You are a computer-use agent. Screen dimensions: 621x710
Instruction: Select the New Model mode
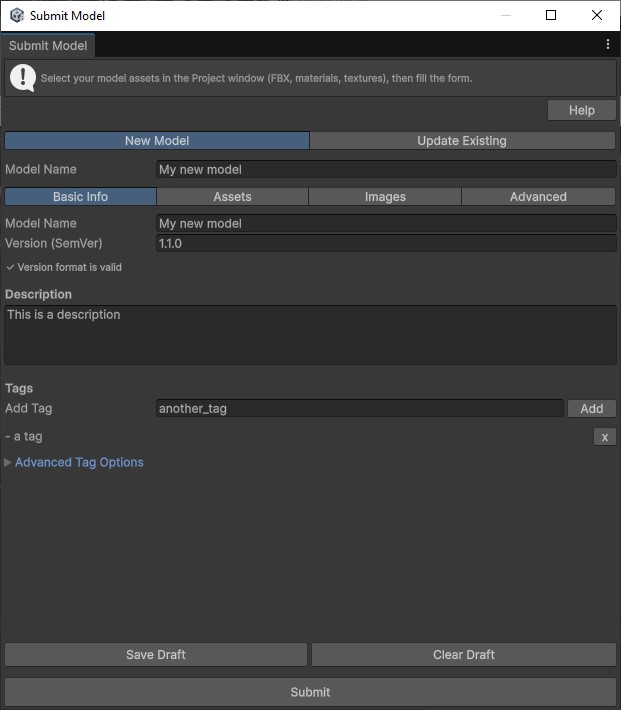tap(157, 141)
